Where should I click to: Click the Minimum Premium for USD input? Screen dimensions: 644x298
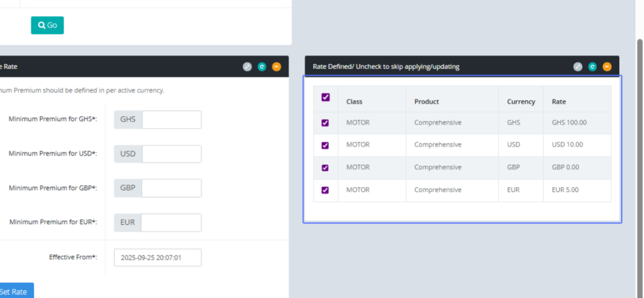coord(171,154)
